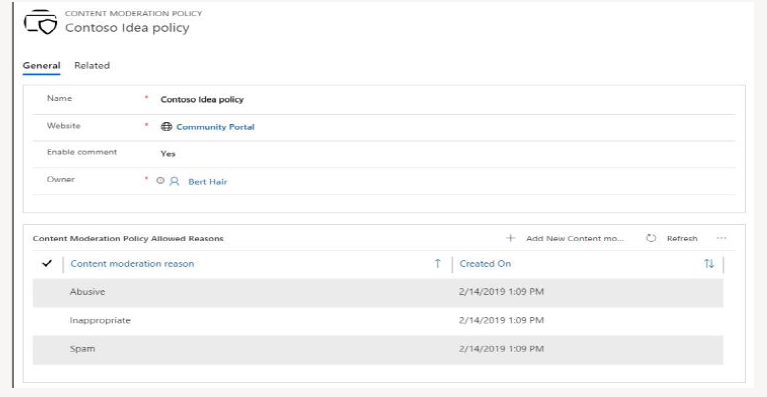Click Add New Content moderation button
This screenshot has height=397, width=767.
pos(575,239)
